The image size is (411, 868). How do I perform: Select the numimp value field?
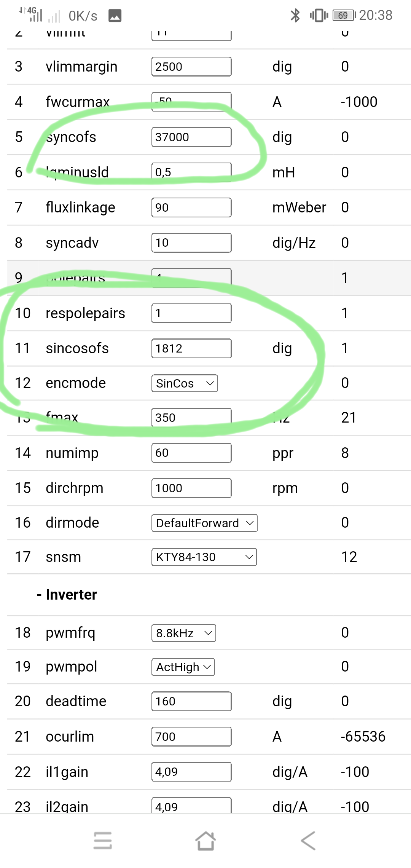(x=191, y=453)
